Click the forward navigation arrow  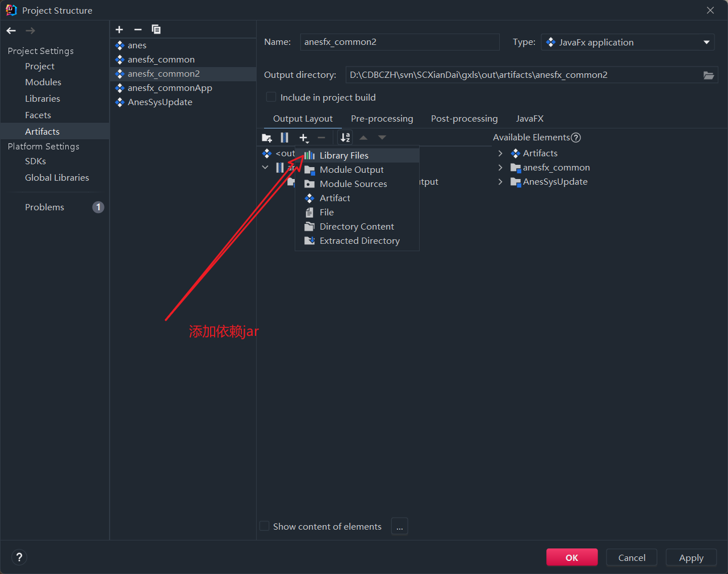coord(31,31)
